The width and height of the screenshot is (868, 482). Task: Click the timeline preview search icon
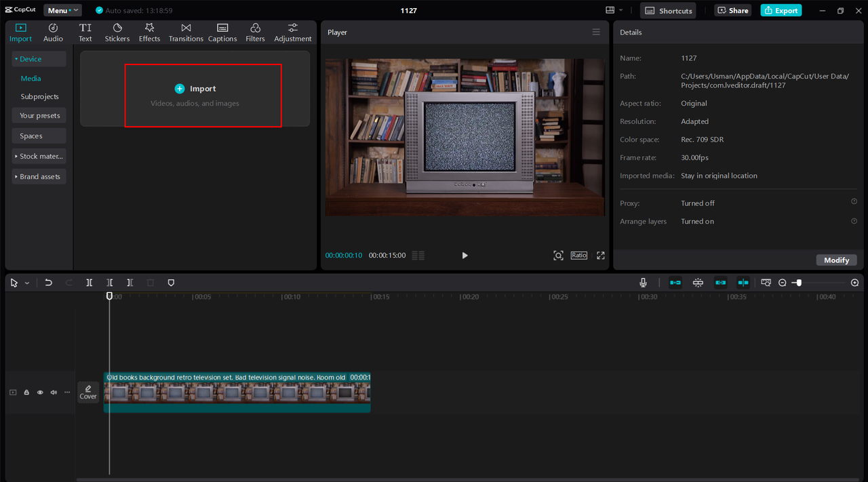point(766,283)
